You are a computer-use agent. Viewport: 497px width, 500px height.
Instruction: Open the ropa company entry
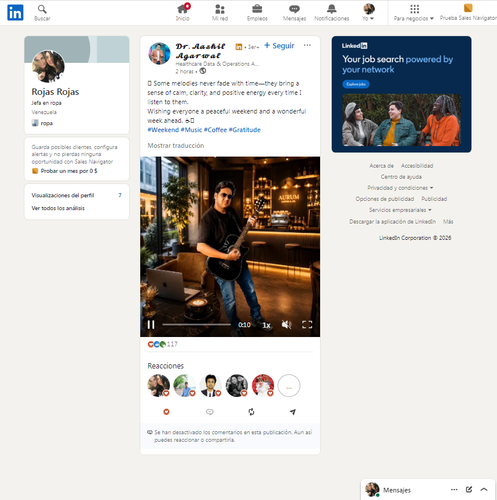coord(42,123)
